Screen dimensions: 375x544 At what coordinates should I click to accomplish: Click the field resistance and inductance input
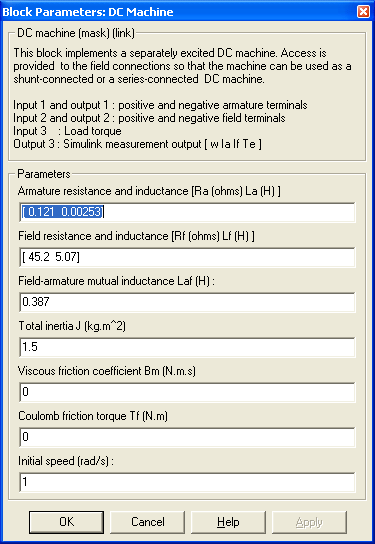point(187,257)
